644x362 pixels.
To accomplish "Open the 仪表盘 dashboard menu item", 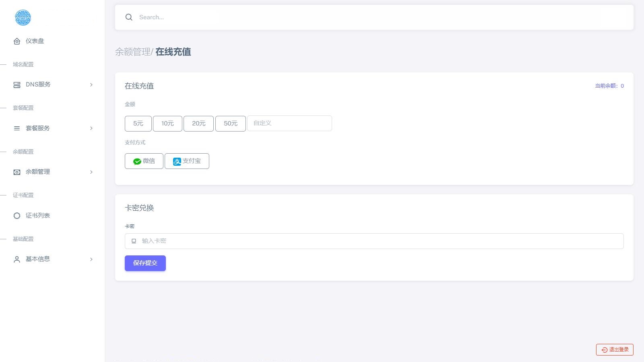I will click(35, 41).
